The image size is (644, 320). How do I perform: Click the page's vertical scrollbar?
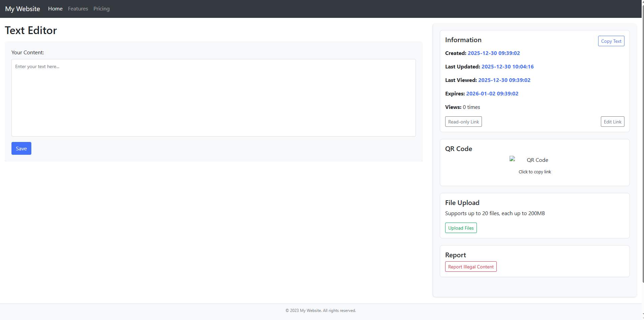click(643, 135)
